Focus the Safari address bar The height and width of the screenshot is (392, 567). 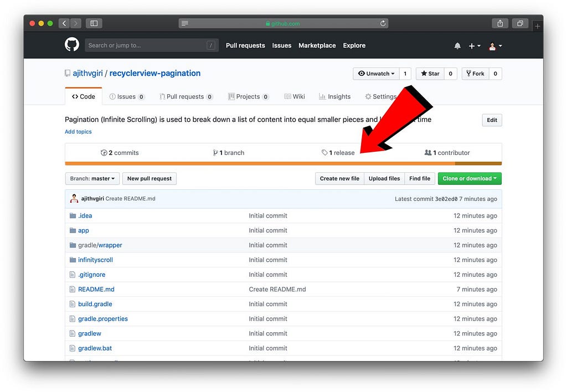coord(283,23)
